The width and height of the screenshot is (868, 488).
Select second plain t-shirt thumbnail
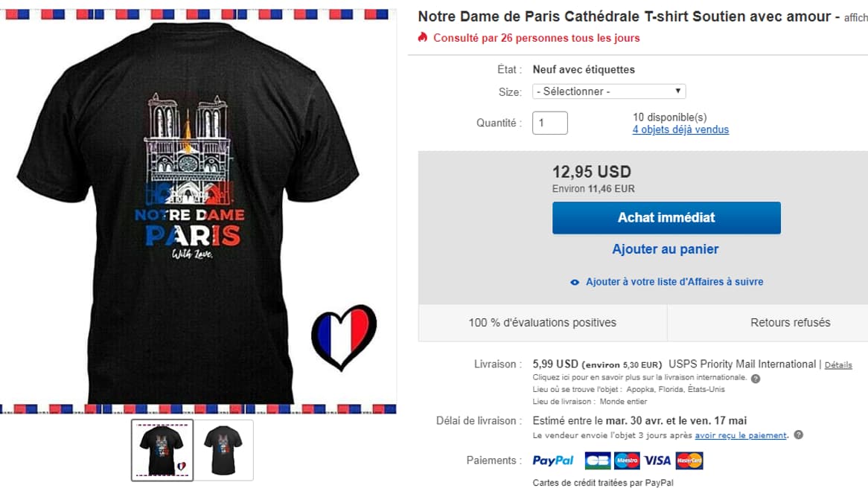223,450
